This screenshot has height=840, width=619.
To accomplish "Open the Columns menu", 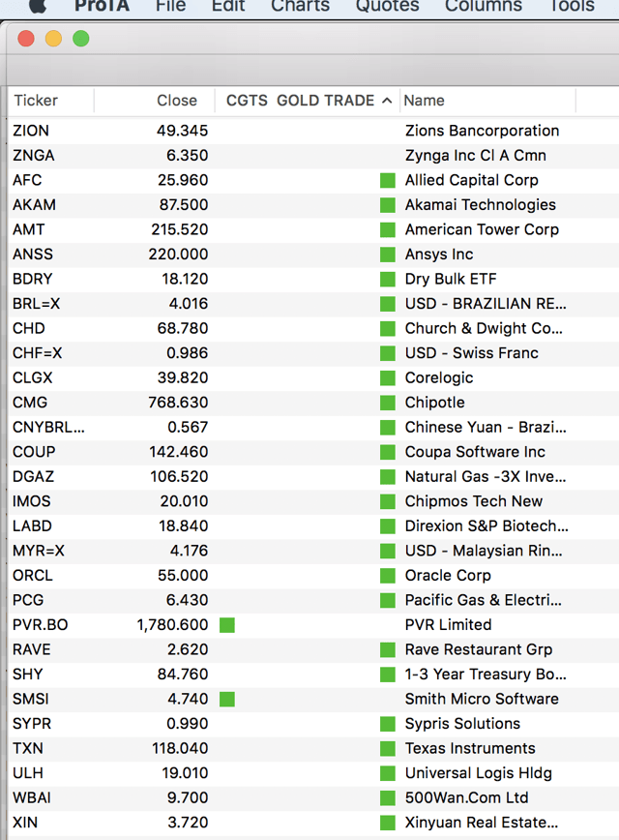I will click(483, 6).
